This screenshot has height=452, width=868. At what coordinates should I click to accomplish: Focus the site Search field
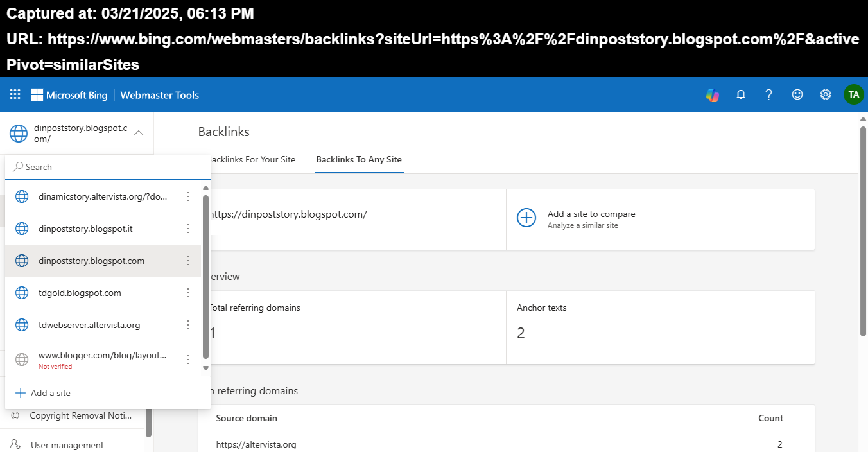click(x=108, y=167)
